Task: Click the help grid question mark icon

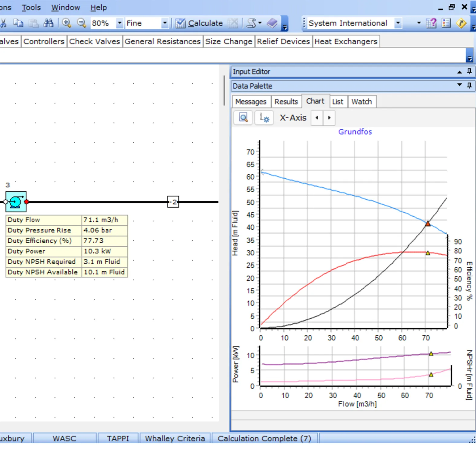Action: pyautogui.click(x=431, y=23)
